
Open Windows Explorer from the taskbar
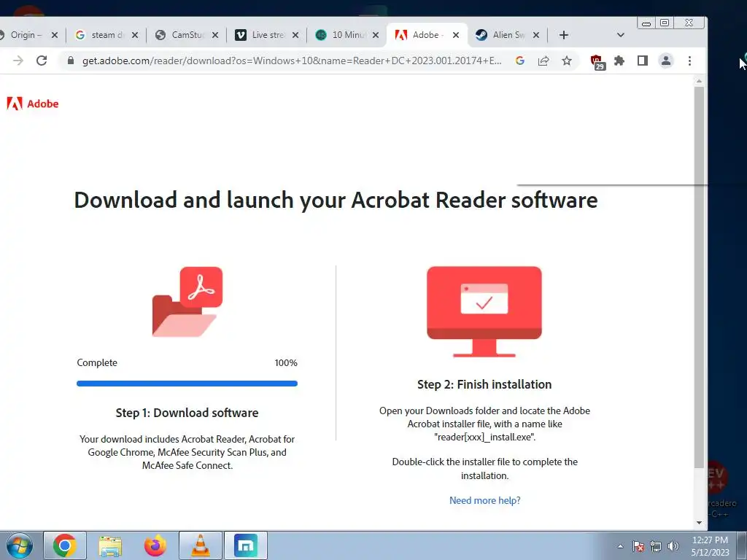[110, 545]
